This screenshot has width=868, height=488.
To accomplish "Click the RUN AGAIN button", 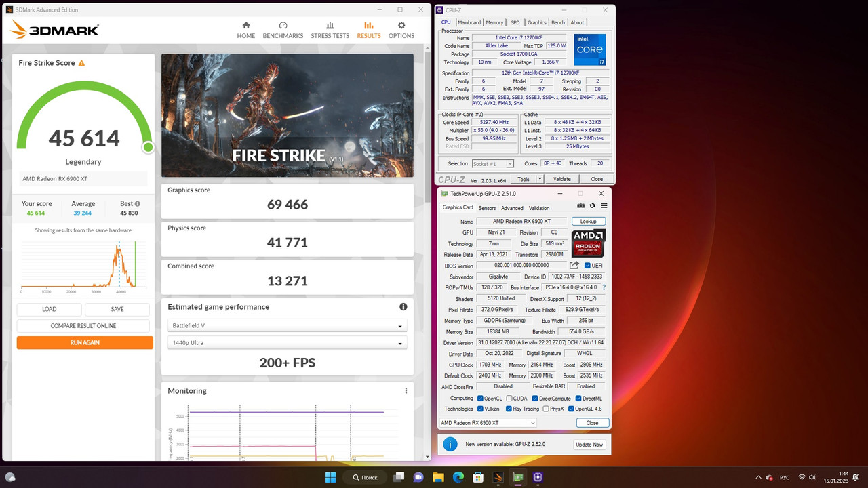I will click(85, 342).
